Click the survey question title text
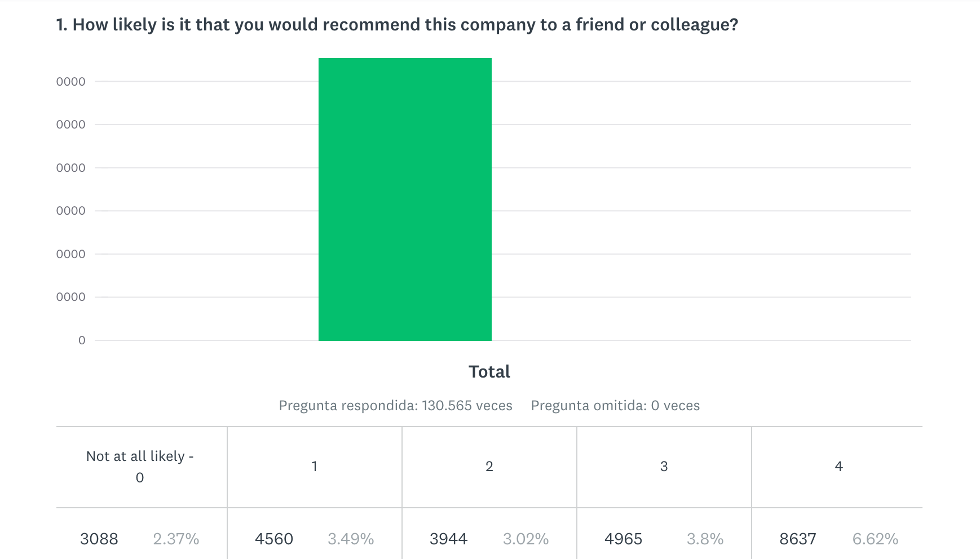 [397, 25]
